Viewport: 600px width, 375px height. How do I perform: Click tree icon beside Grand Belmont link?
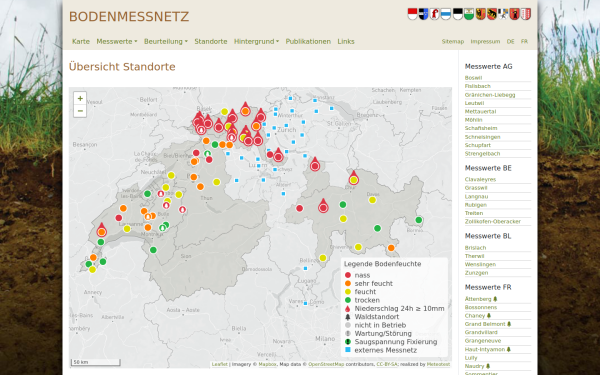pos(509,324)
